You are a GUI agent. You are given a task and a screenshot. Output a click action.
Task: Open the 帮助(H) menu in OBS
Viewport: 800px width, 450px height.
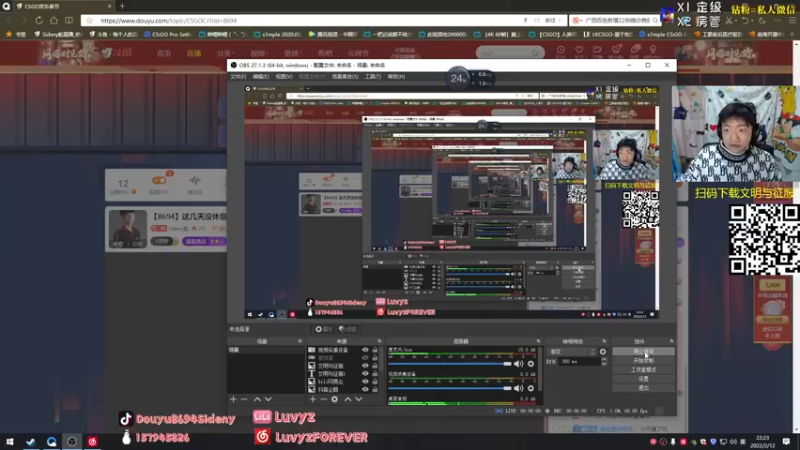pos(396,77)
